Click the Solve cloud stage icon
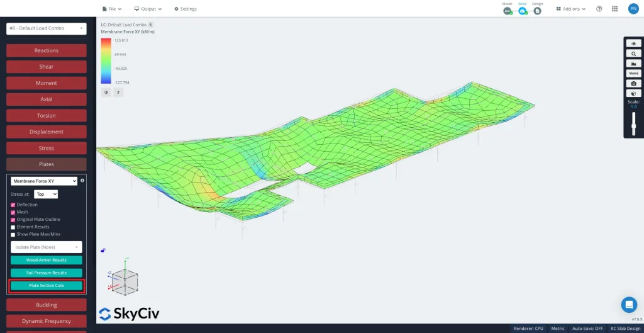 [x=523, y=11]
